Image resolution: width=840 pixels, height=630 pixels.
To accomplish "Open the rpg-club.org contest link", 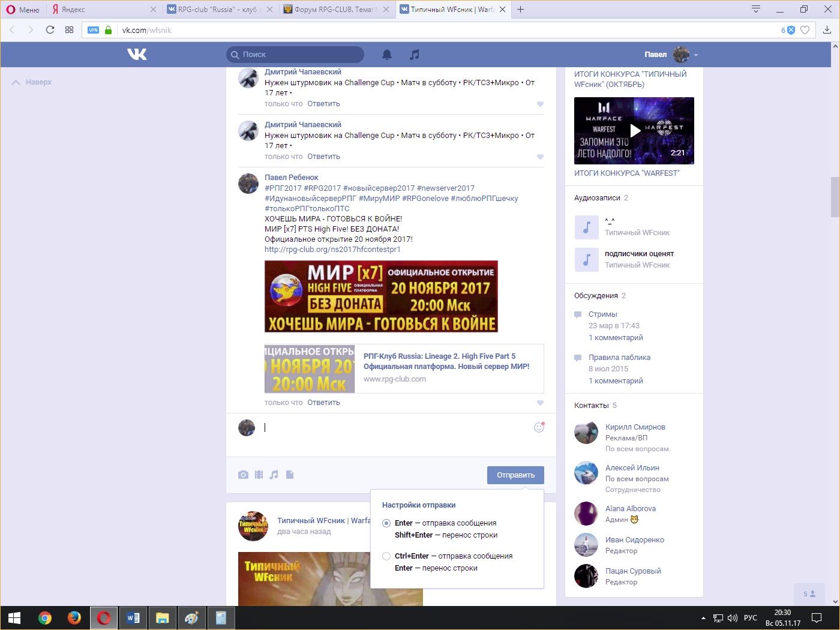I will click(x=332, y=250).
